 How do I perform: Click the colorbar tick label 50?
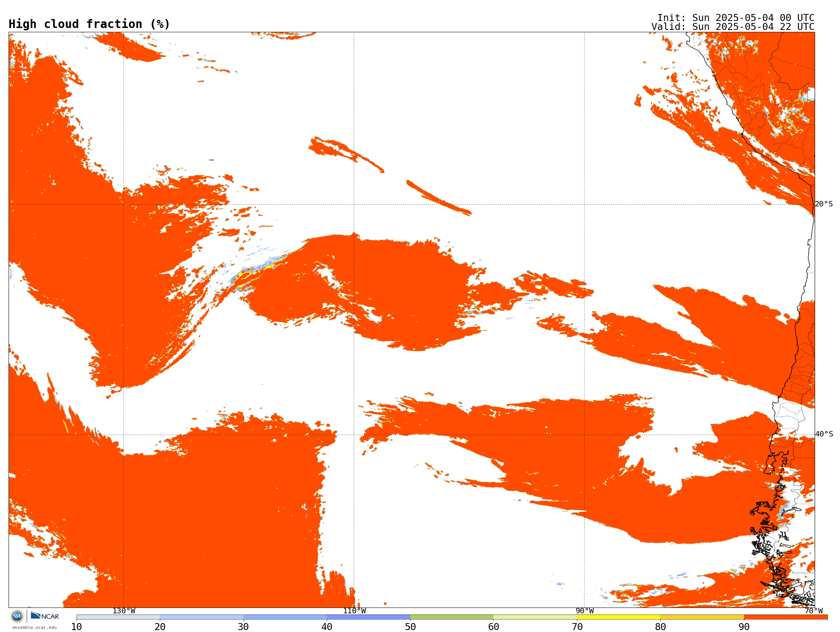tap(410, 627)
